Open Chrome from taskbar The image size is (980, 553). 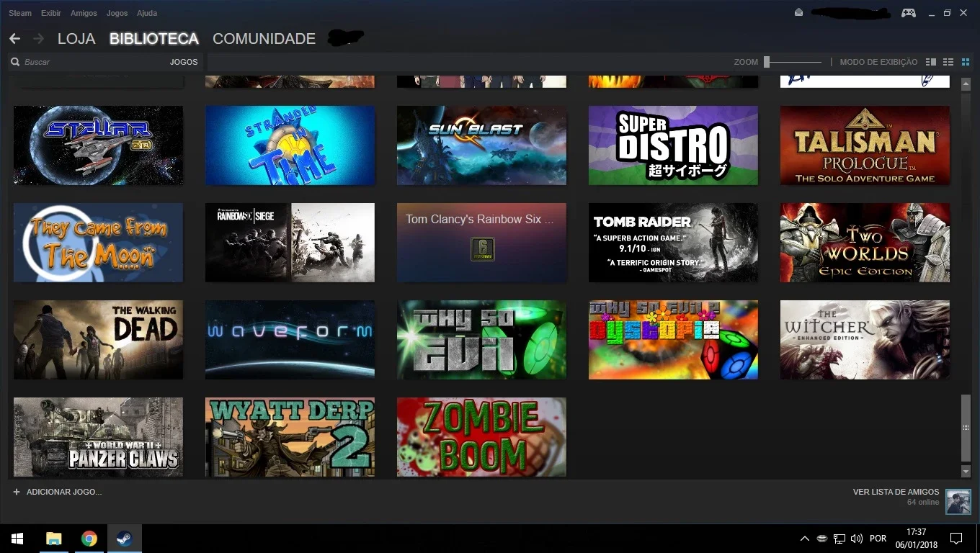[89, 539]
